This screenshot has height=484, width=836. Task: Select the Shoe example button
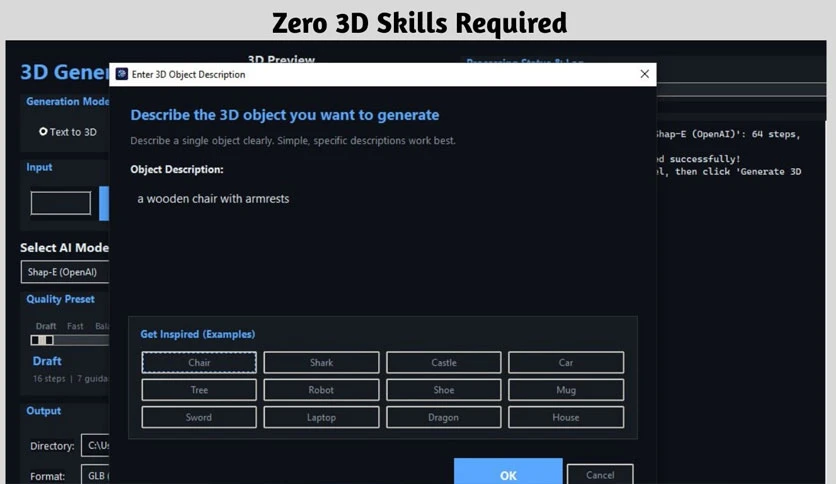(444, 390)
